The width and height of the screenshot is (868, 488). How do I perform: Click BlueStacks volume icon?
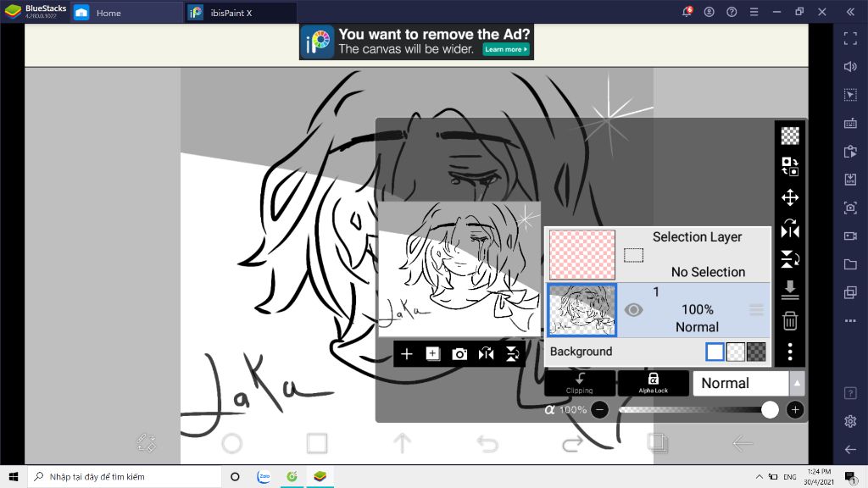coord(850,66)
